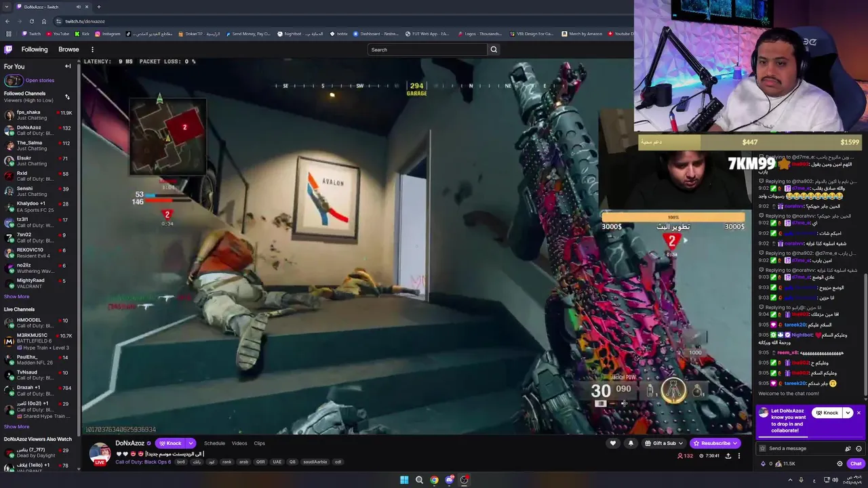Open chat settings gear
The width and height of the screenshot is (868, 488).
point(840,464)
